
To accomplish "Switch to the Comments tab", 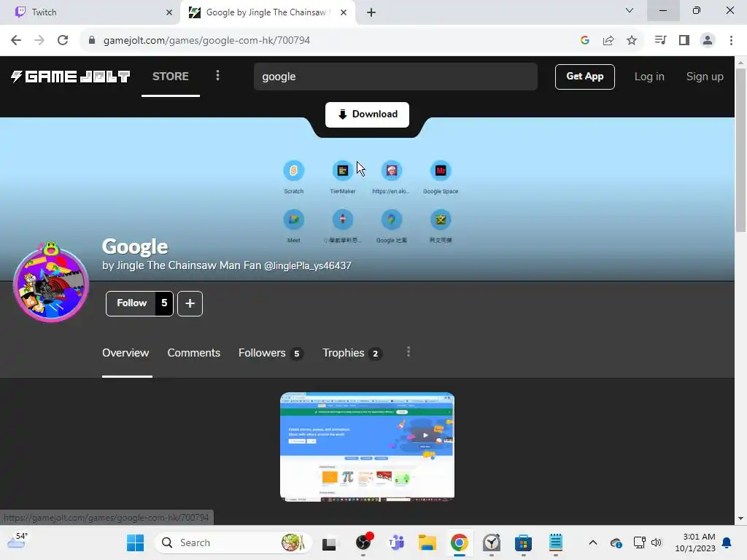I will click(x=194, y=353).
